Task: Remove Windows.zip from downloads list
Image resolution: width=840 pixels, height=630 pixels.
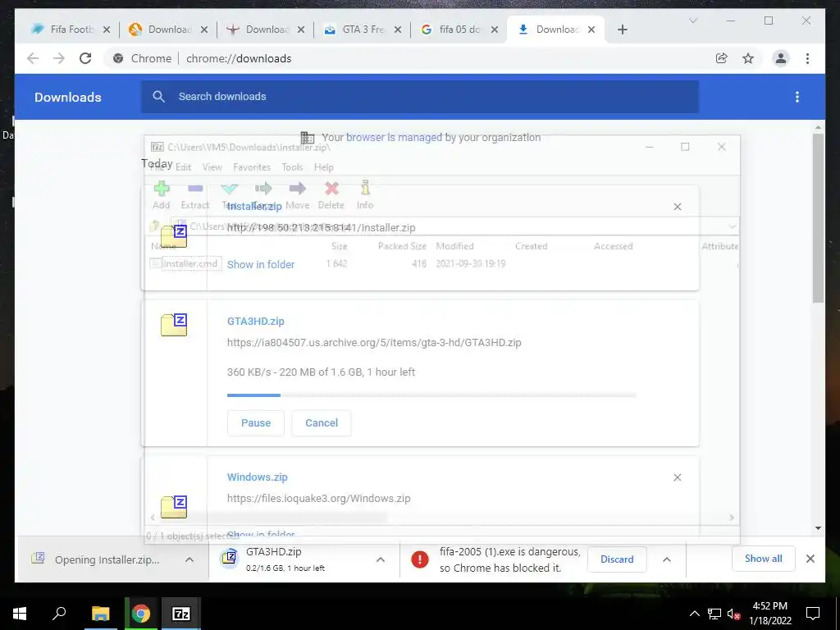Action: click(677, 477)
